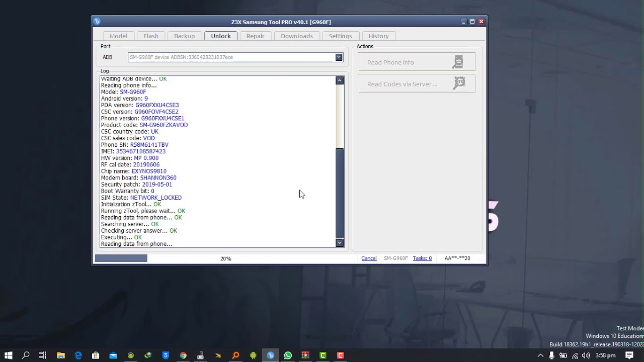Open the History tab
The height and width of the screenshot is (362, 644).
(378, 36)
